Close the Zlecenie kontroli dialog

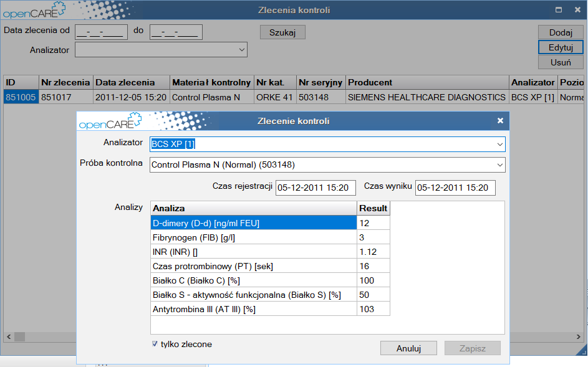pos(500,121)
